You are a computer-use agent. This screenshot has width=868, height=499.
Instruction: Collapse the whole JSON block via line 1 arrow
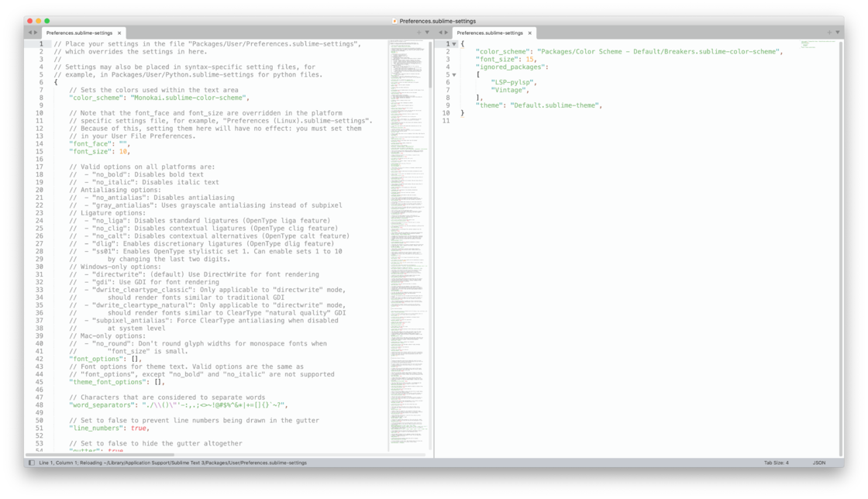[452, 44]
